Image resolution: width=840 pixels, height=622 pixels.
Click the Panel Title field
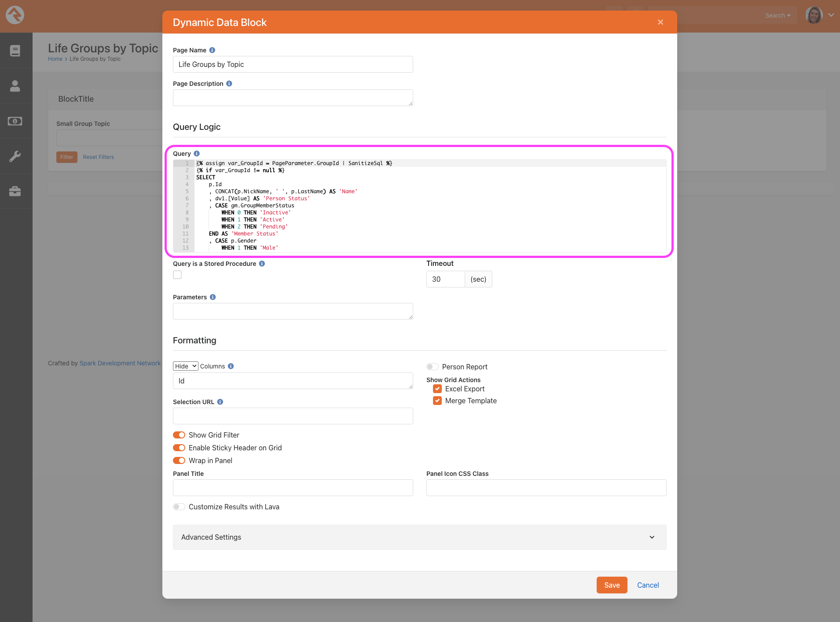coord(293,488)
